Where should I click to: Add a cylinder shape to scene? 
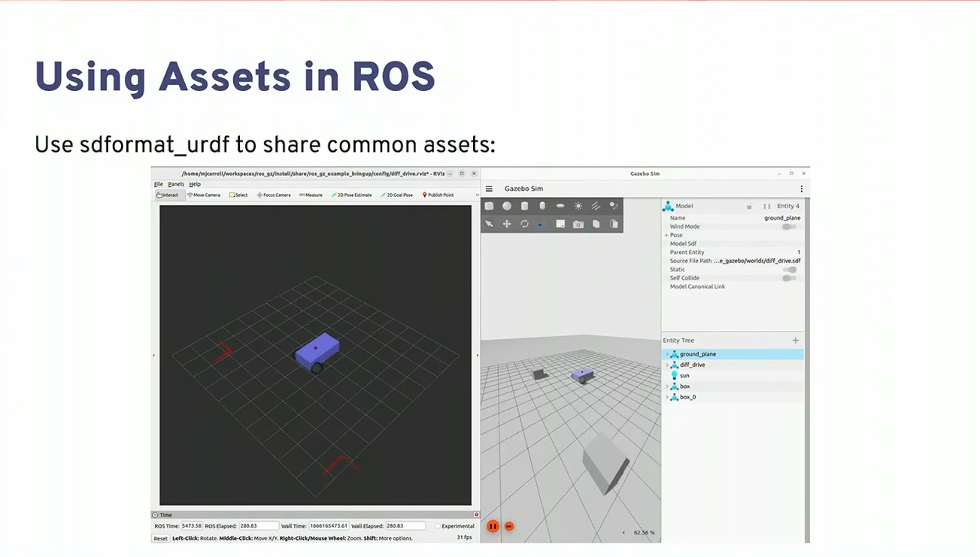[525, 206]
